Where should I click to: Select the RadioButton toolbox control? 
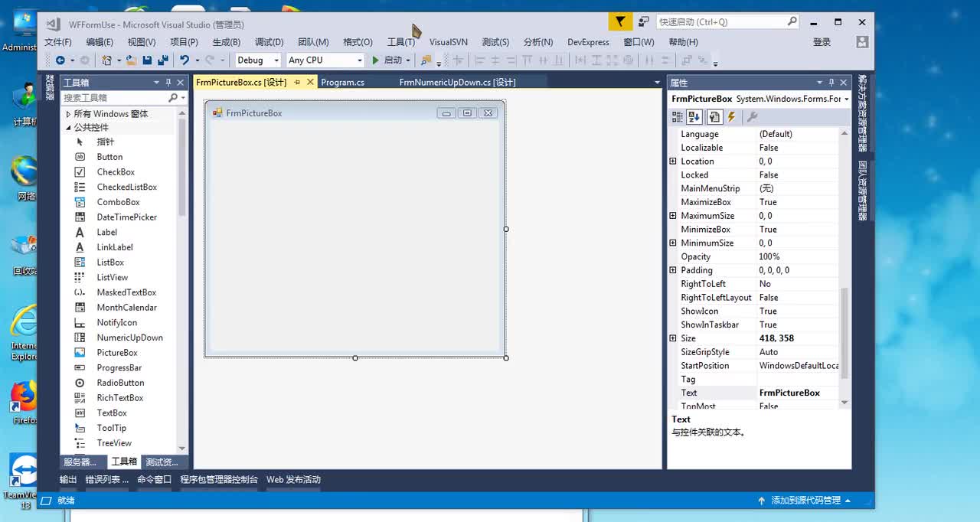click(120, 383)
